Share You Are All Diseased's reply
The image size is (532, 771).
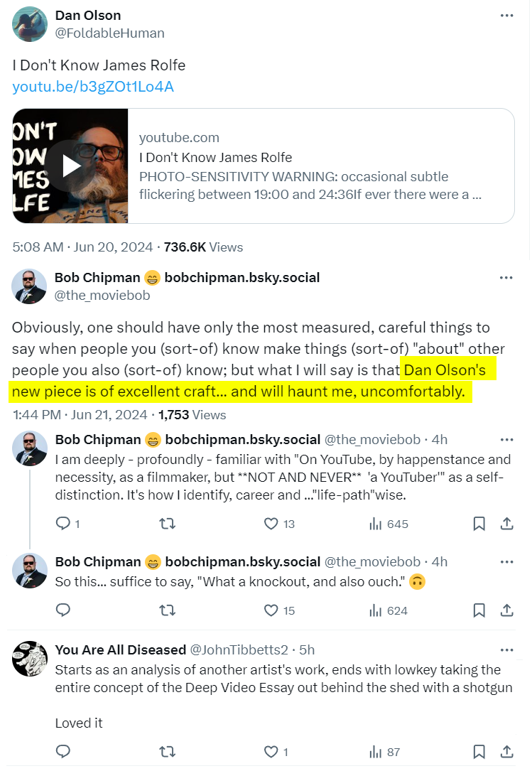point(507,752)
